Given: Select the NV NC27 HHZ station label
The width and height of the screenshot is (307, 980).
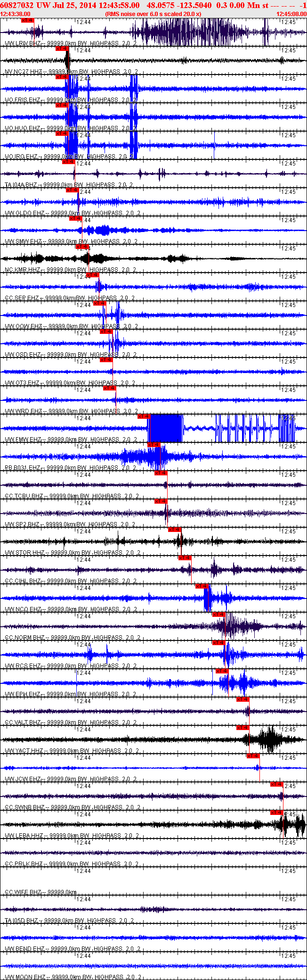Looking at the screenshot, I should pyautogui.click(x=23, y=72).
